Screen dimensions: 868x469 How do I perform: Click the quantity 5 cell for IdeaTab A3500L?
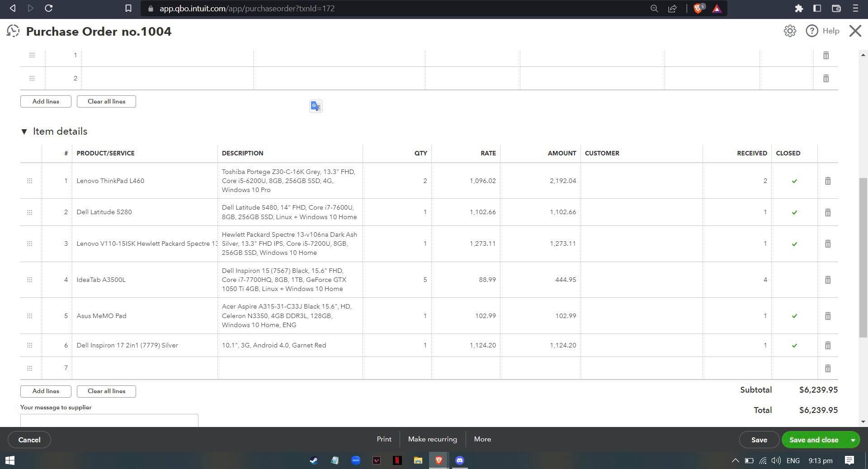pyautogui.click(x=397, y=280)
